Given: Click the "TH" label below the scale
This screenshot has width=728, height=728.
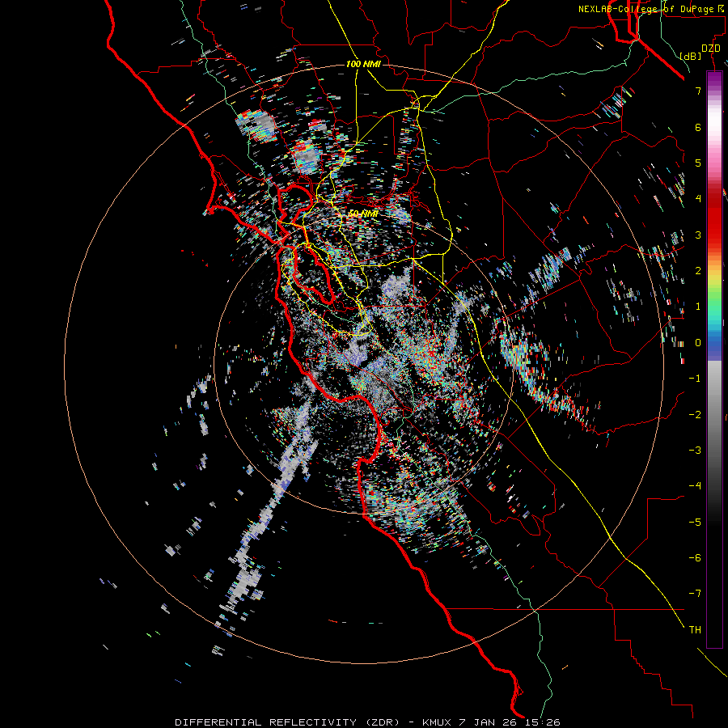Looking at the screenshot, I should pyautogui.click(x=695, y=629).
